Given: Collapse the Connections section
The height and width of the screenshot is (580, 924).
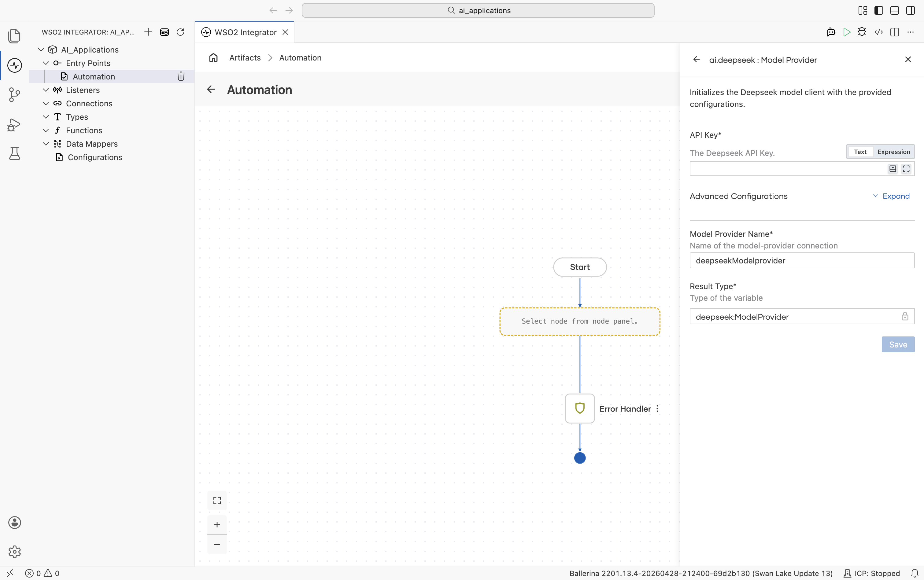Looking at the screenshot, I should pyautogui.click(x=46, y=103).
